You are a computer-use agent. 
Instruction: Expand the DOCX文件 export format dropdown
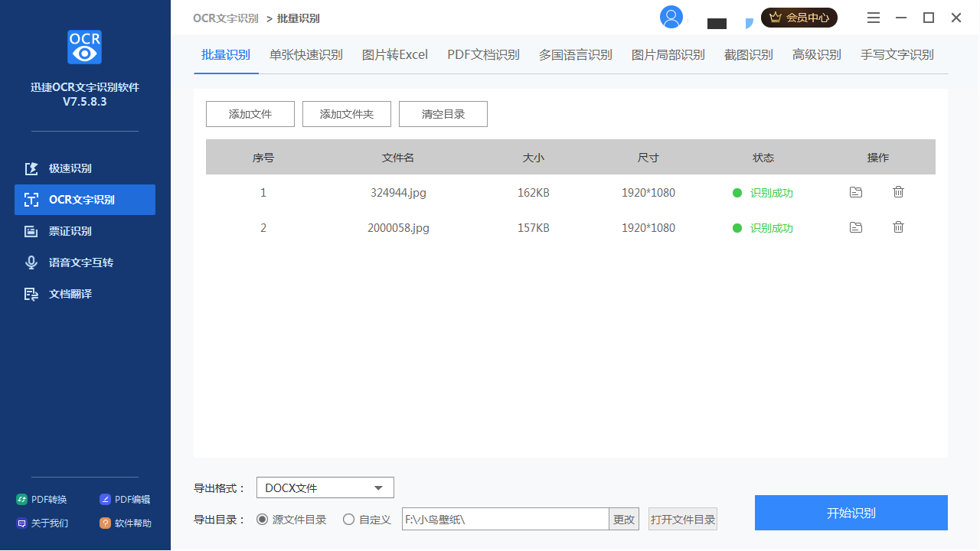coord(325,487)
